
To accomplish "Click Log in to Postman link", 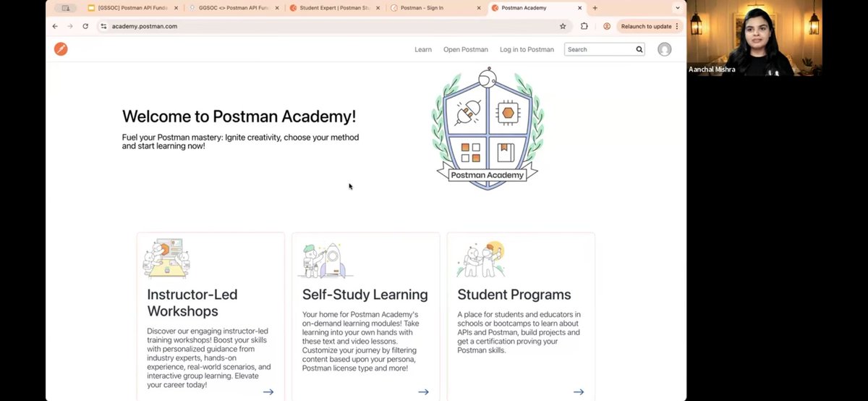I will 527,50.
